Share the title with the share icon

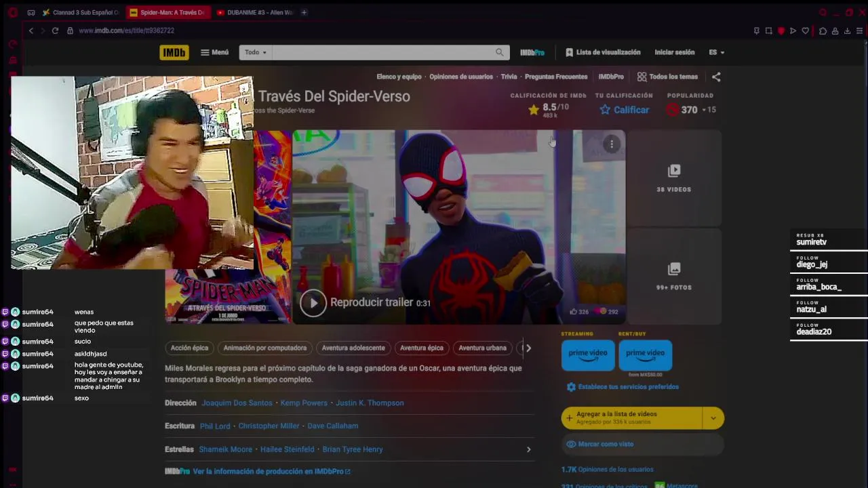[716, 77]
